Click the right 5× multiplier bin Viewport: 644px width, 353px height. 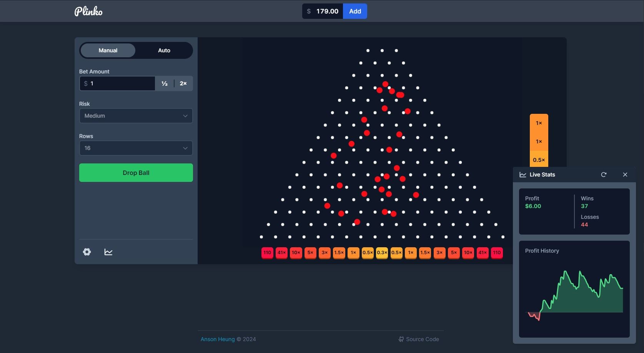coord(454,253)
